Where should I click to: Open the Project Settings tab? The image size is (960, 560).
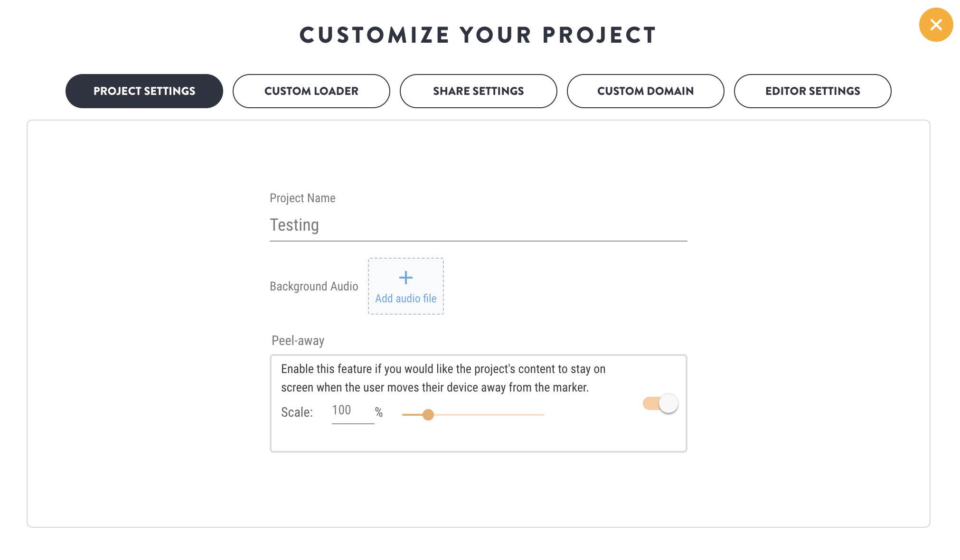click(144, 91)
